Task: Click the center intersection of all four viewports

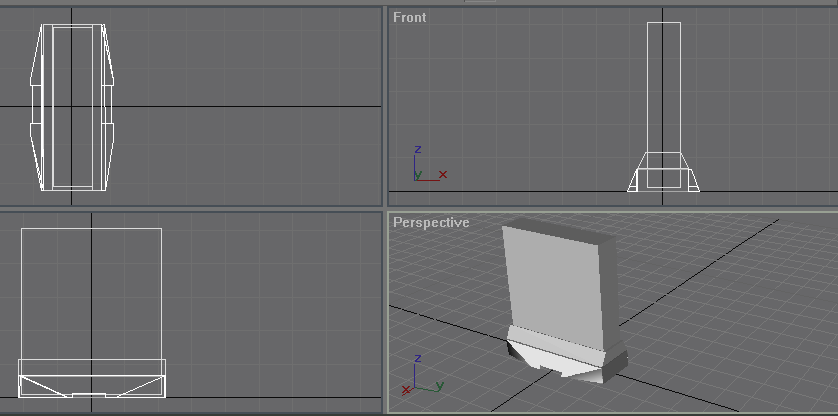Action: tap(384, 208)
